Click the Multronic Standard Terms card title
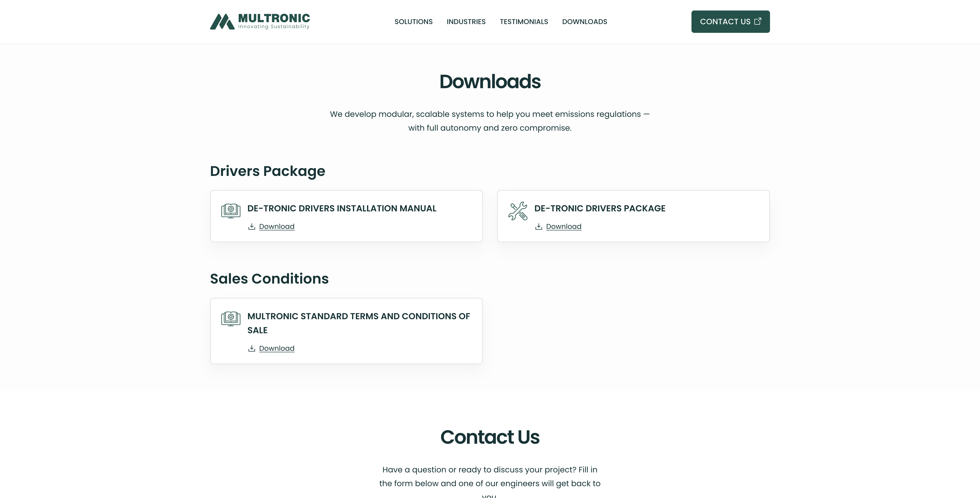 [358, 317]
